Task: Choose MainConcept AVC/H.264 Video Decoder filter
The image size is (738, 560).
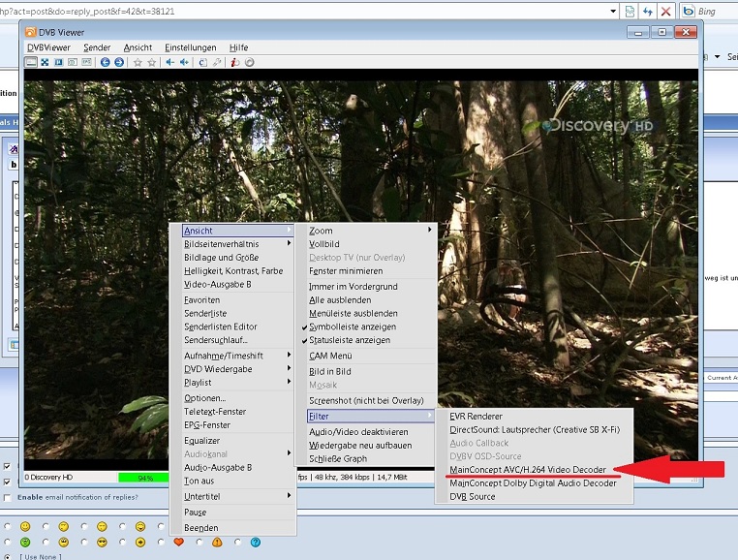Action: (528, 470)
